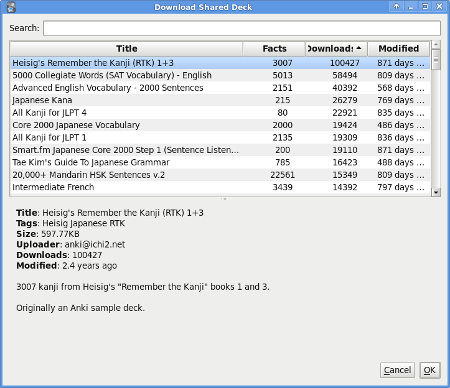Select All Kanji for JLPT 4

click(220, 113)
